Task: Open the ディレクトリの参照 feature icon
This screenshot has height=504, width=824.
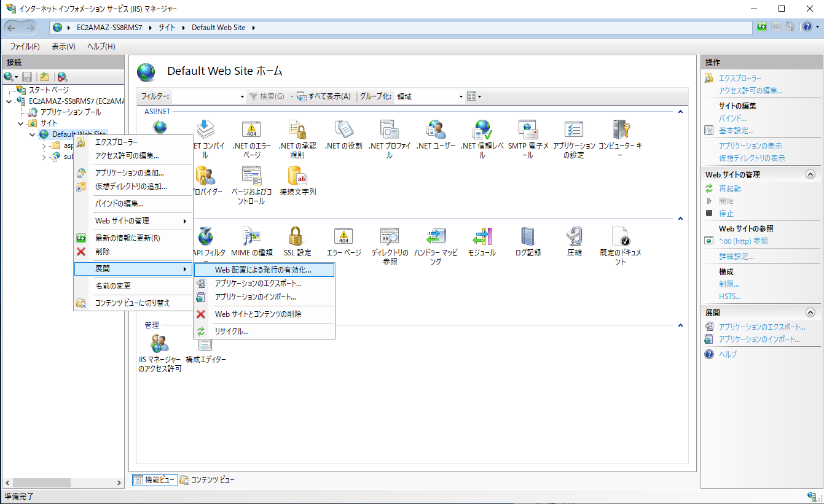Action: (390, 236)
